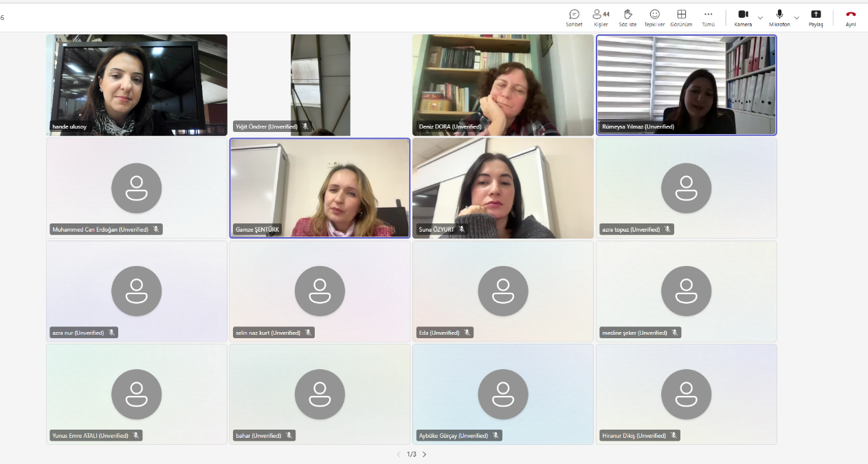This screenshot has height=464, width=868.
Task: Click Muhammed Can Erdoğan's avatar tile
Action: (136, 188)
